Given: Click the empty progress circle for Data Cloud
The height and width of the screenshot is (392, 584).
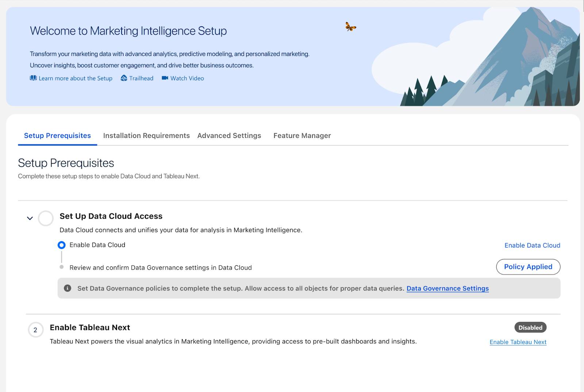Looking at the screenshot, I should [46, 218].
